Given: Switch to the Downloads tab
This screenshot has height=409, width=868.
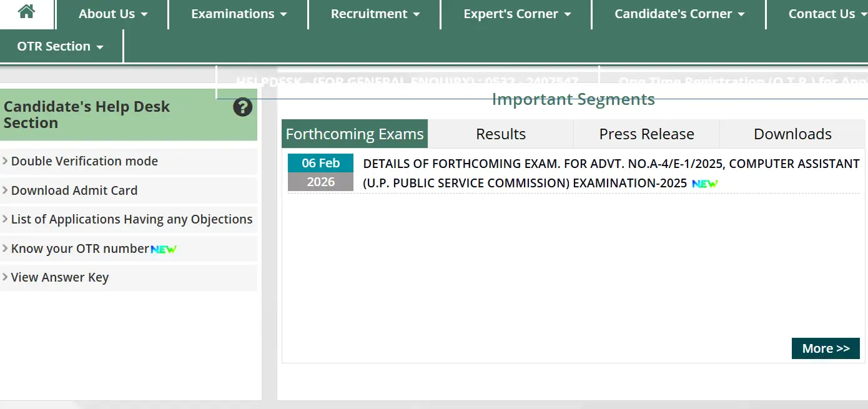Looking at the screenshot, I should (x=793, y=134).
